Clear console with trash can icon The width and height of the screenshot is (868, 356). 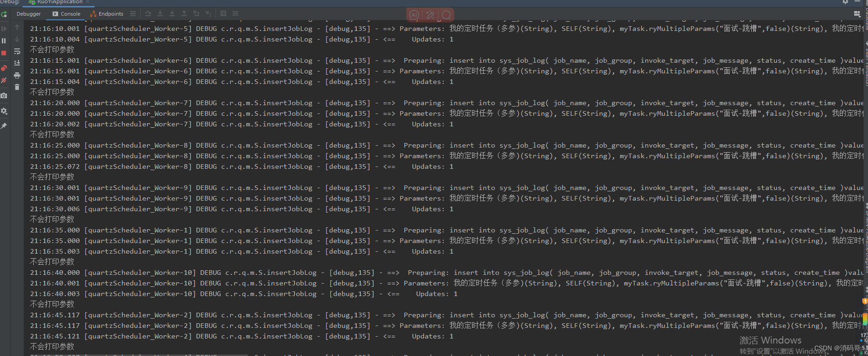pyautogui.click(x=17, y=87)
